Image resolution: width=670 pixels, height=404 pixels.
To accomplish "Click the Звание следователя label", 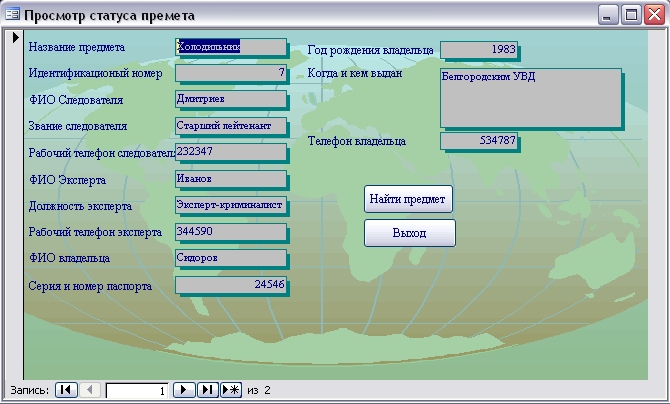I will (78, 126).
